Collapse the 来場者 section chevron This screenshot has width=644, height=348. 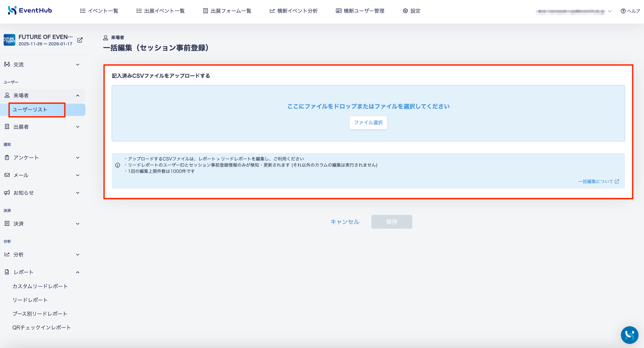(x=78, y=96)
